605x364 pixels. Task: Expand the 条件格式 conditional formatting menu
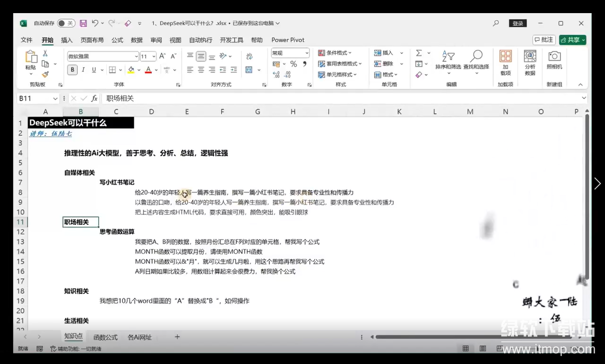(x=335, y=53)
